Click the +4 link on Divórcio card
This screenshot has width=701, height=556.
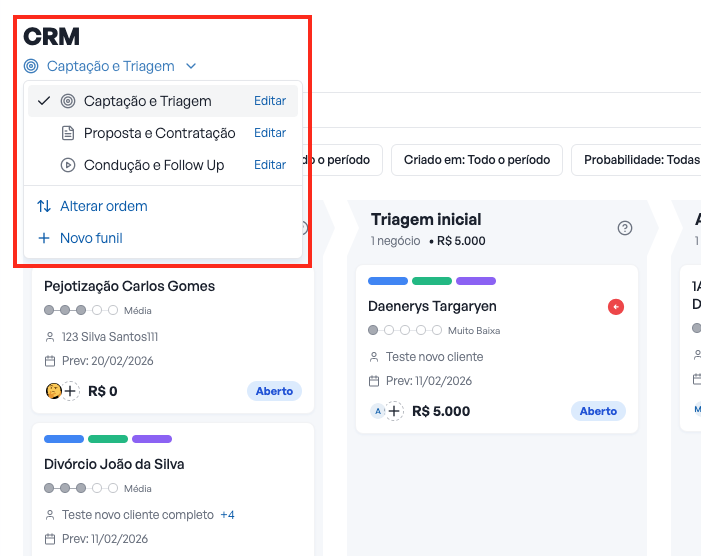click(227, 515)
